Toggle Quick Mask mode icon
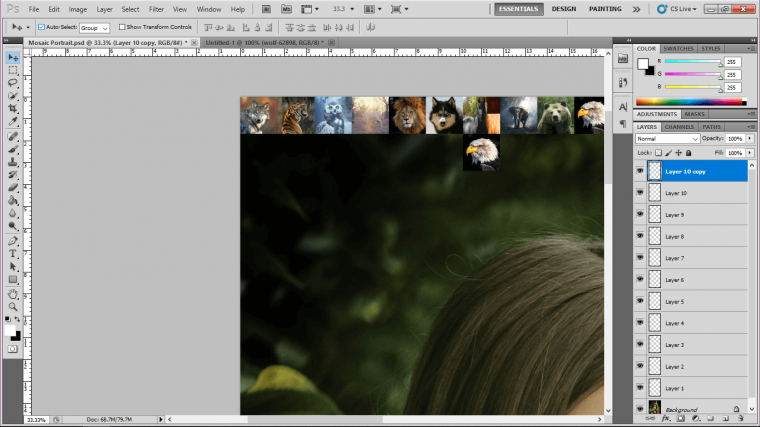Image resolution: width=760 pixels, height=427 pixels. tap(13, 349)
